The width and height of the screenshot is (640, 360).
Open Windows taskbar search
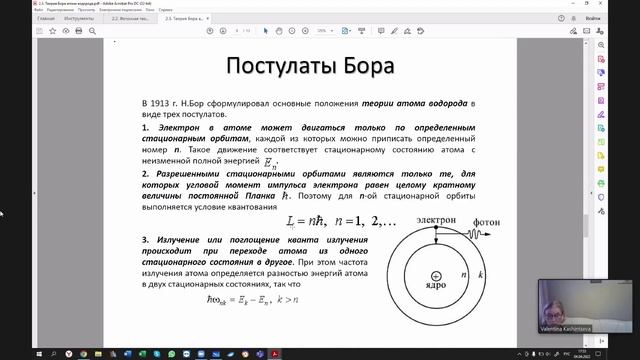pos(53,354)
